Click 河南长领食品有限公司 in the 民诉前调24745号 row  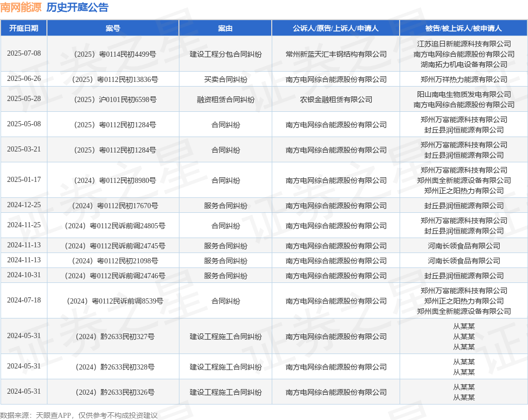pyautogui.click(x=464, y=246)
